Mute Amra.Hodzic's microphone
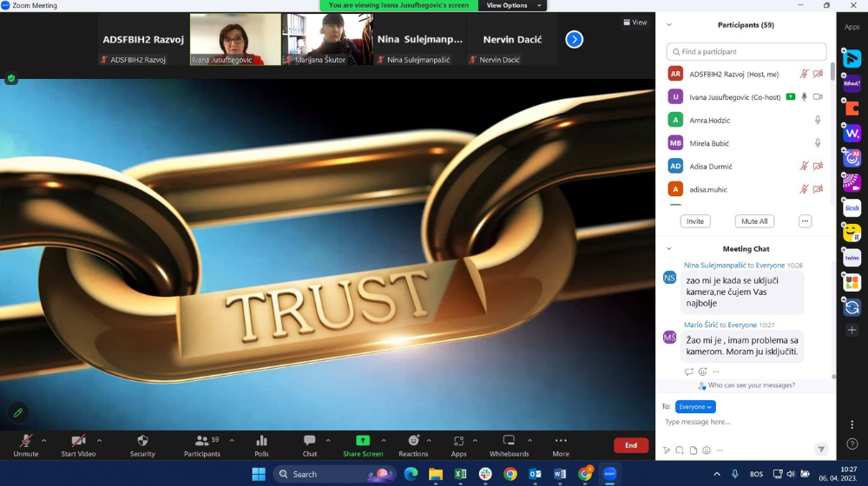The image size is (868, 486). pyautogui.click(x=818, y=120)
